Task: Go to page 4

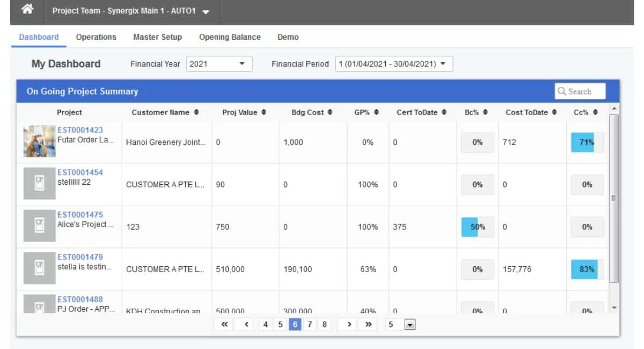Action: pyautogui.click(x=265, y=324)
